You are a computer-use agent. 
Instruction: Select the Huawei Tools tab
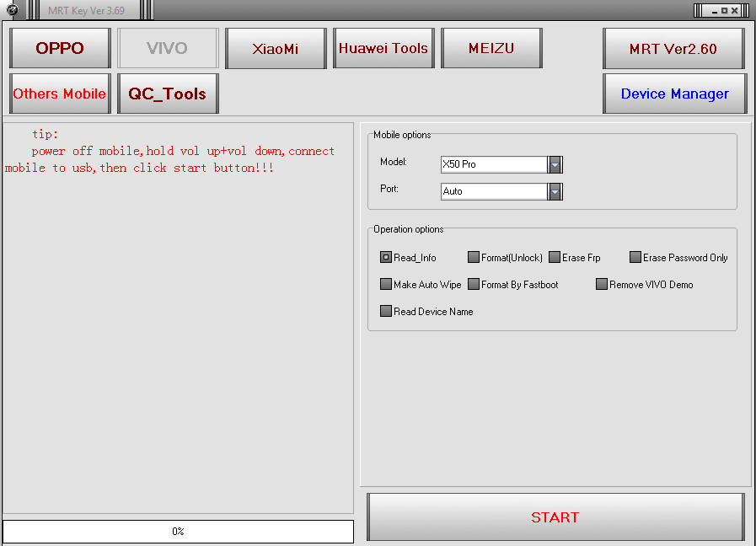383,48
